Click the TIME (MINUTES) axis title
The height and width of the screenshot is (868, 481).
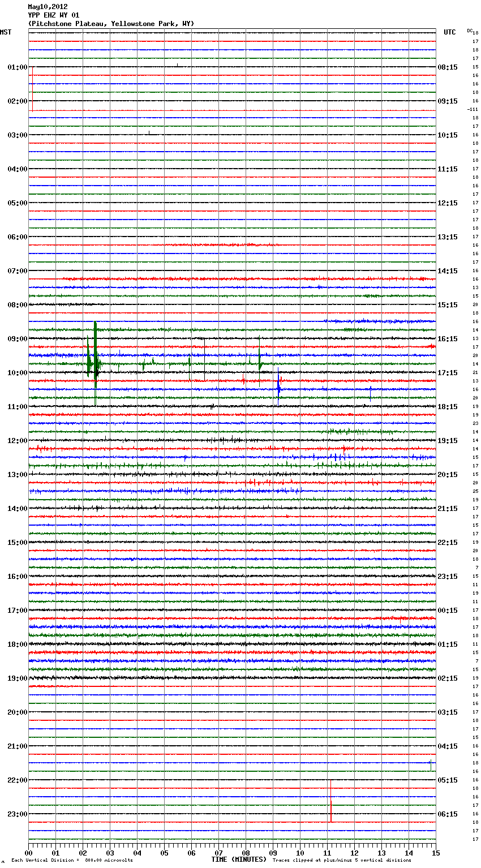click(239, 860)
